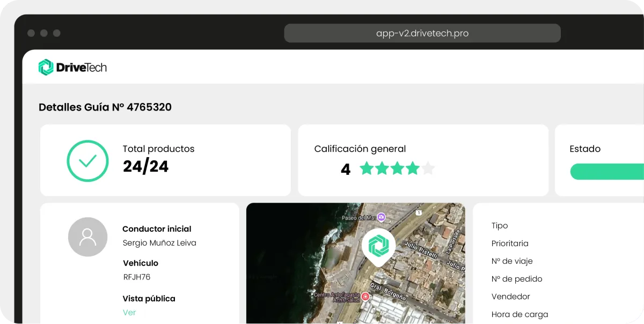Open the Ver public view link
644x324 pixels.
[x=129, y=312]
